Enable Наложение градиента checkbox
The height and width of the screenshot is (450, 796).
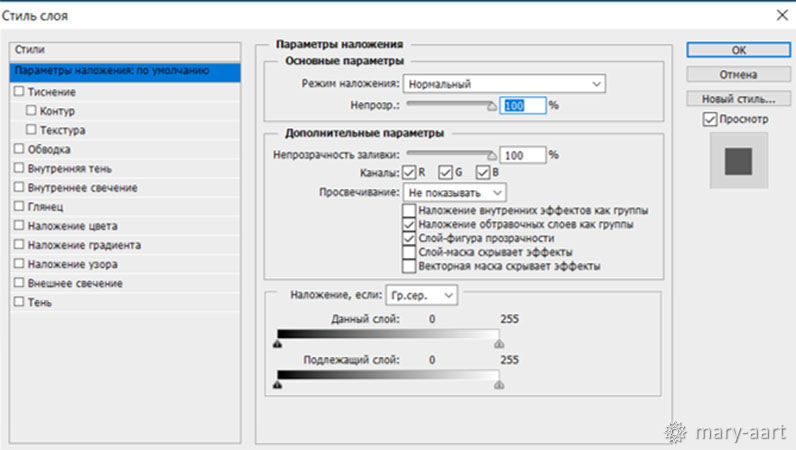pyautogui.click(x=19, y=245)
